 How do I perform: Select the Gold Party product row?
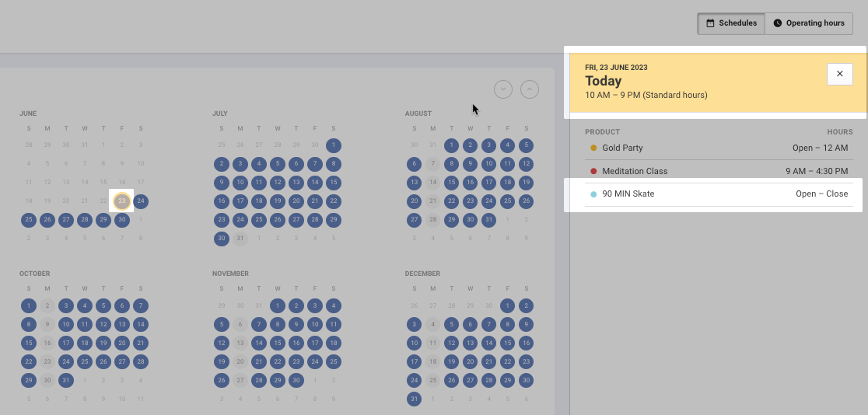click(719, 148)
